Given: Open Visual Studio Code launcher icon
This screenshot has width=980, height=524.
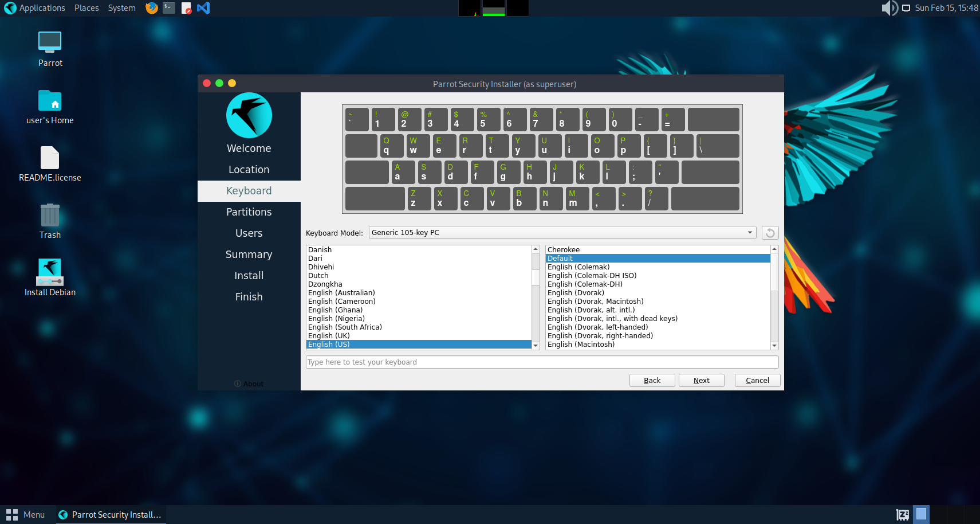Looking at the screenshot, I should point(203,8).
